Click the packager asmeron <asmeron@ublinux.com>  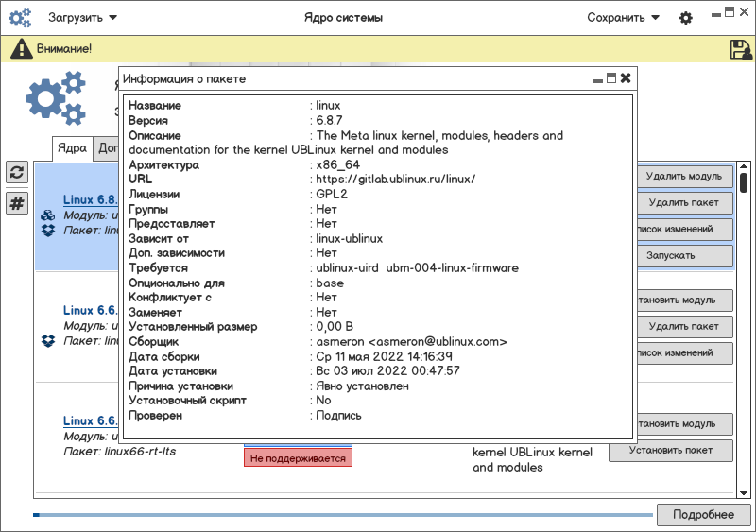tap(412, 341)
